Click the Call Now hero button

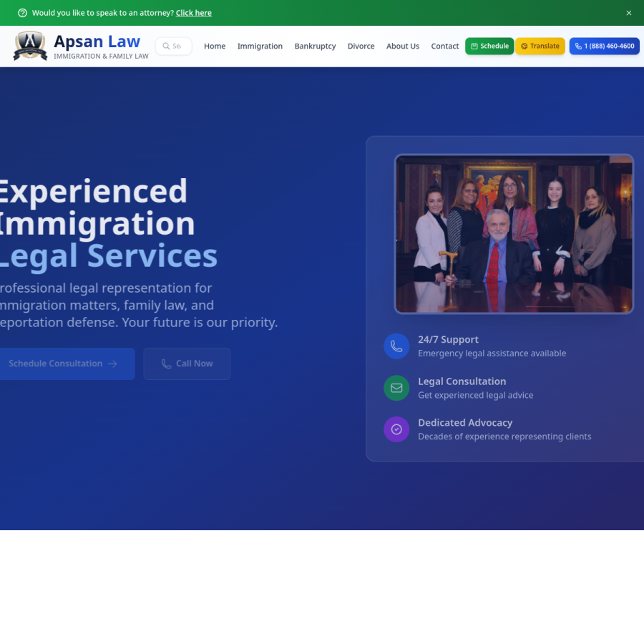click(x=187, y=364)
